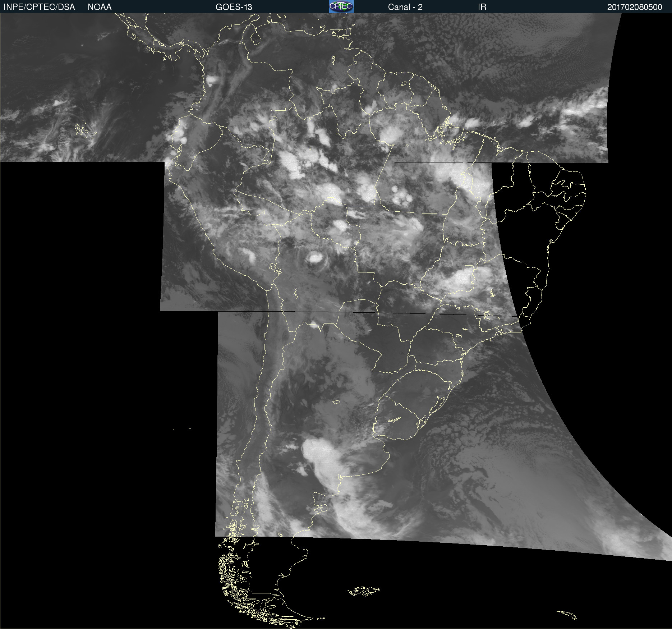672x629 pixels.
Task: Click the CPTEC logo in header
Action: [341, 6]
